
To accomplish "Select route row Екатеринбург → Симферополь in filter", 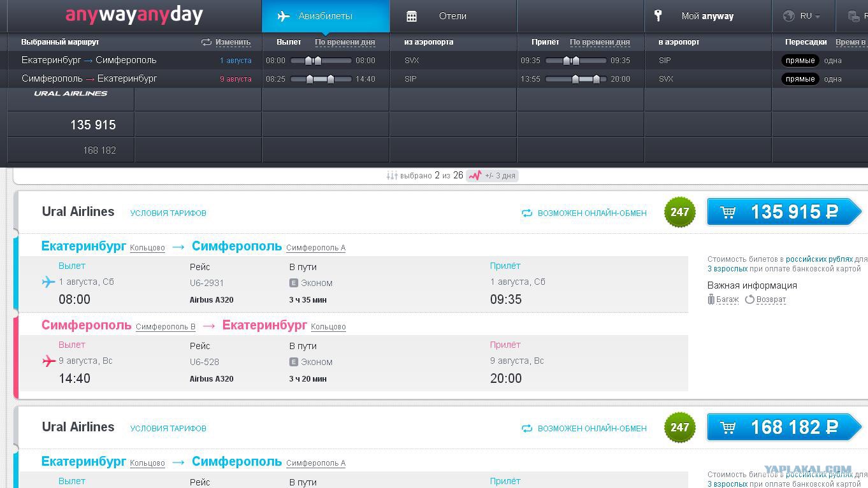I will [x=89, y=60].
